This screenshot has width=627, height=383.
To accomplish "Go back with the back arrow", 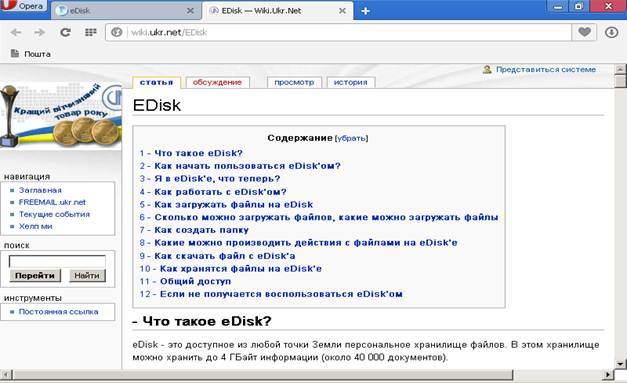I will (x=16, y=32).
